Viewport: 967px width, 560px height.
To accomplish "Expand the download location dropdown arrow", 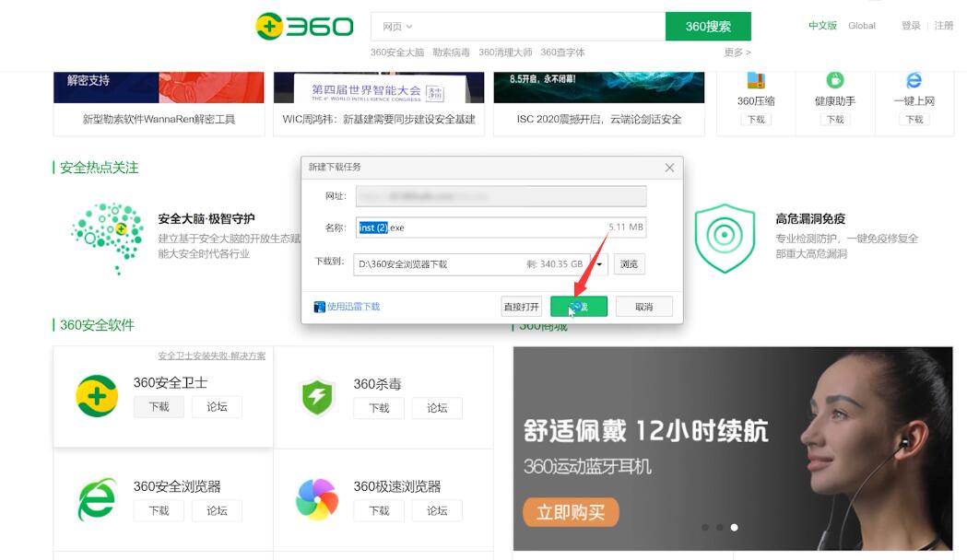I will click(599, 263).
